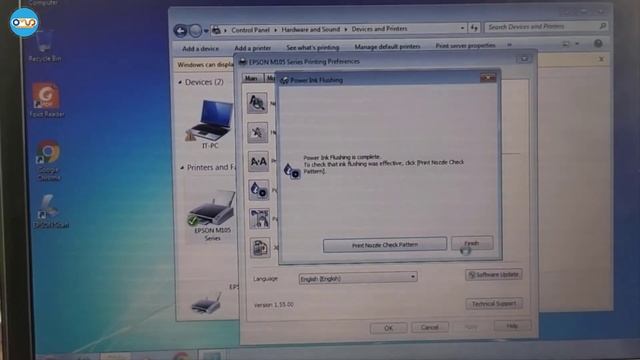The height and width of the screenshot is (360, 640).
Task: Click the Foxit Reader desktop icon
Action: coord(47,100)
